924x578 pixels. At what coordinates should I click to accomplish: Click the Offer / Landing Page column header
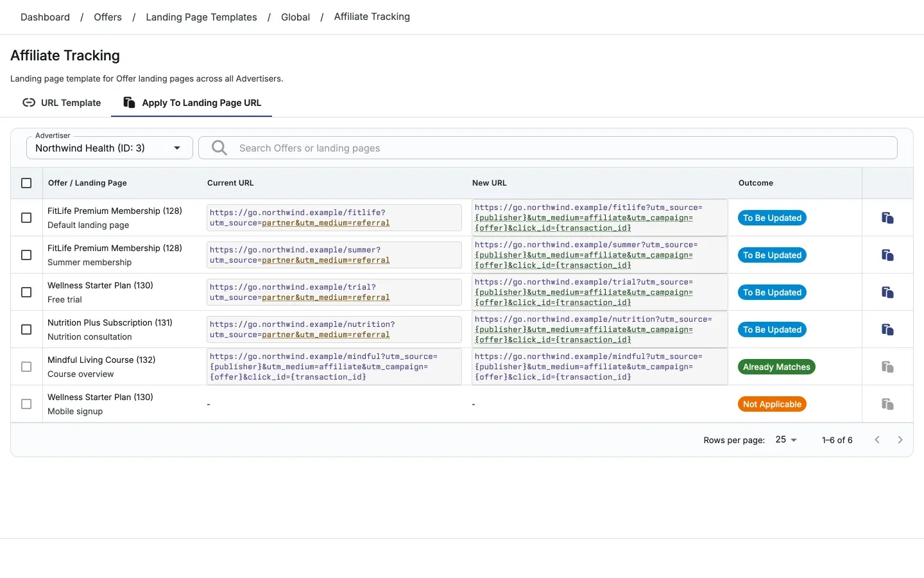[87, 183]
